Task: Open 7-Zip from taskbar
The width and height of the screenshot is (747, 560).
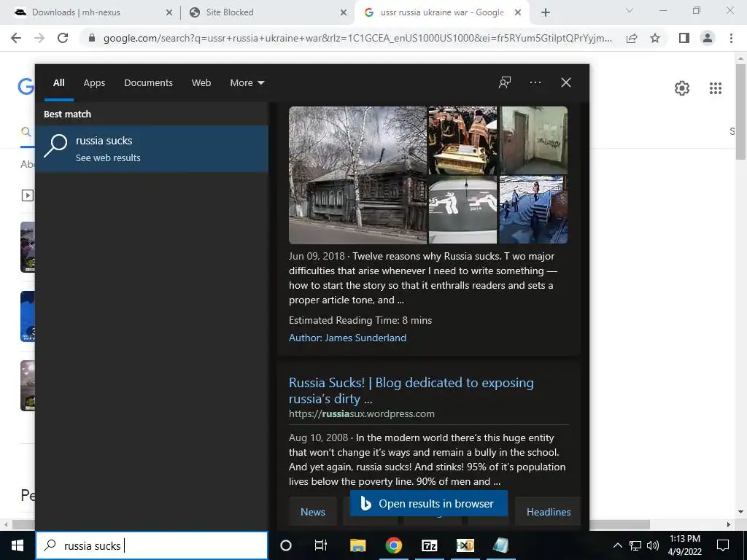Action: (429, 545)
